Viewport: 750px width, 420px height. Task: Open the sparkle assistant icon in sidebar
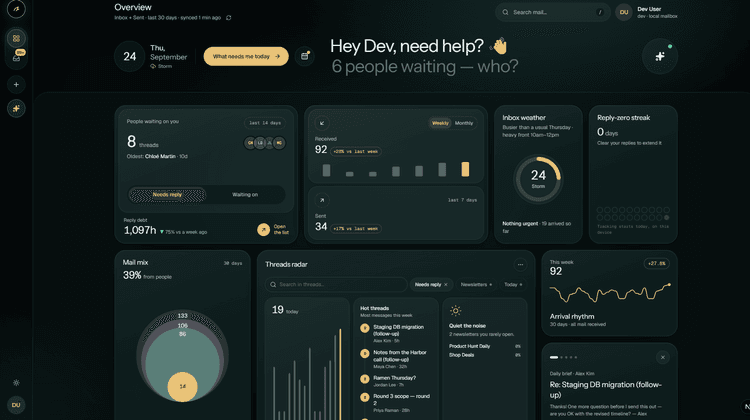[16, 109]
